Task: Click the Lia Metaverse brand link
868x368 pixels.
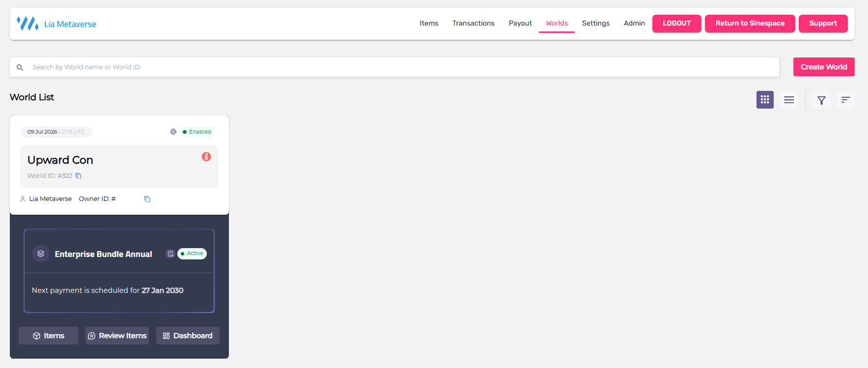Action: pos(70,24)
